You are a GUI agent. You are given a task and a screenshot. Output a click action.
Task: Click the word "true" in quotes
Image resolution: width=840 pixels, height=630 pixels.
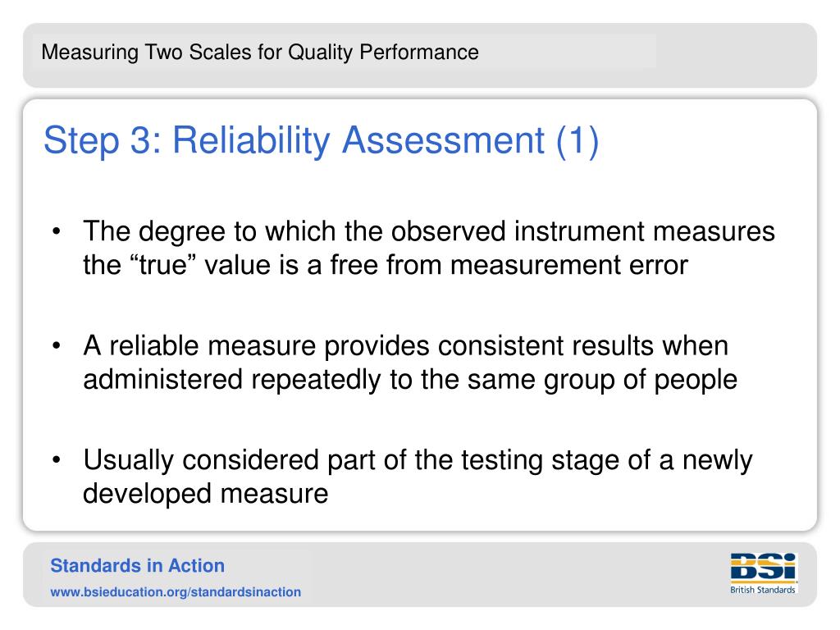[164, 265]
